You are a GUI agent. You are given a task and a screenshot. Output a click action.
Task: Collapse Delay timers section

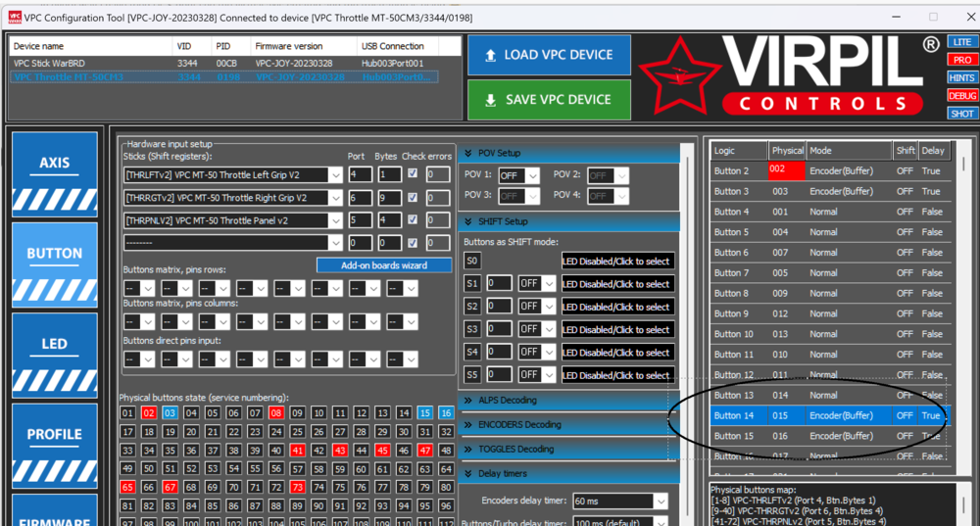tap(467, 474)
